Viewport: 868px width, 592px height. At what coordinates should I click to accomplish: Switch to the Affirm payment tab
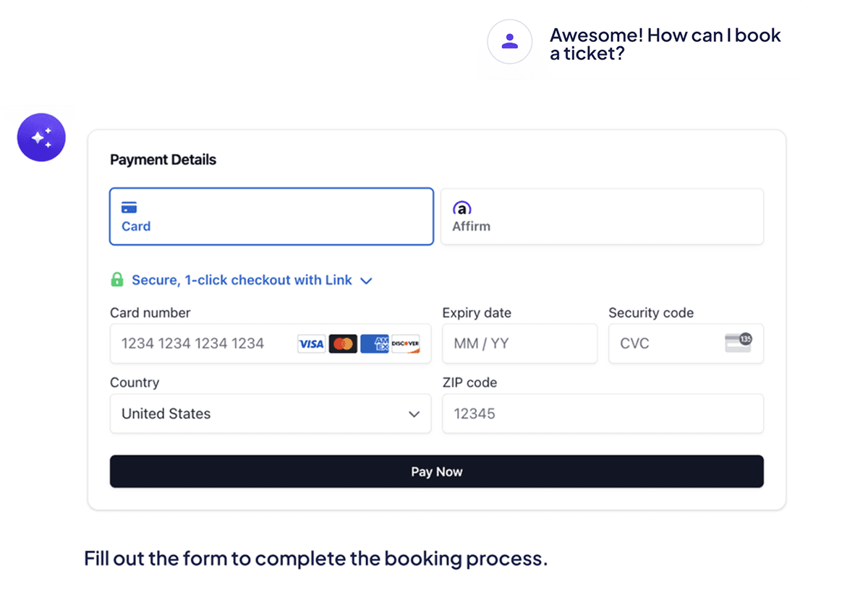pos(602,217)
